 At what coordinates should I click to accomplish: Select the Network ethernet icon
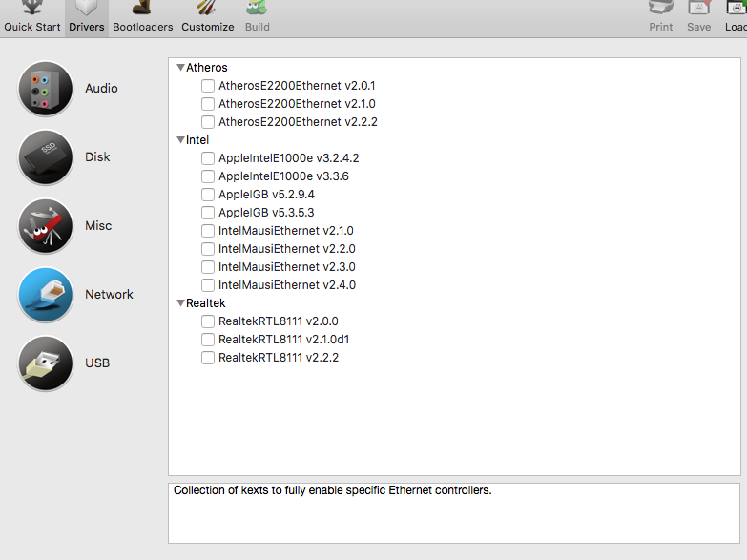pos(45,295)
